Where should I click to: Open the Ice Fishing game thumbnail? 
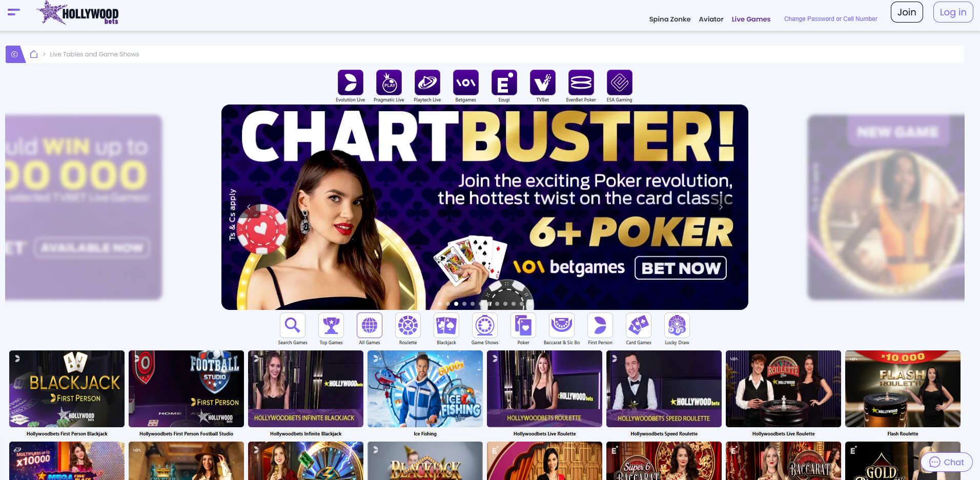pos(425,389)
